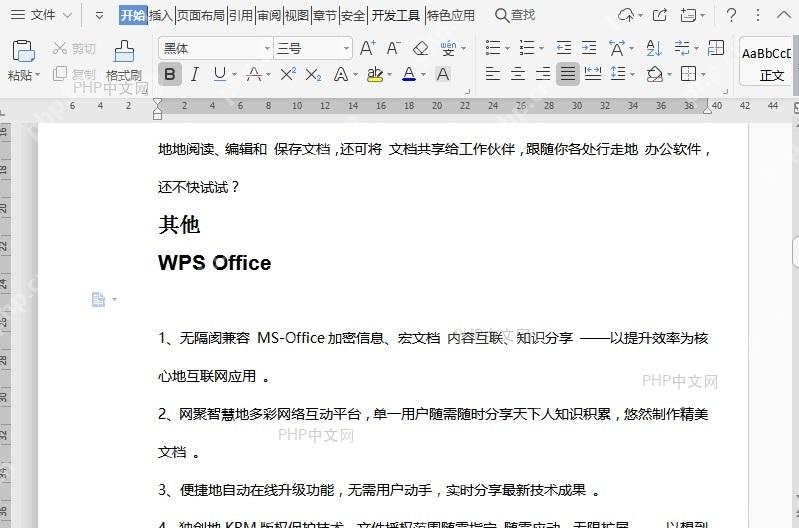Toggle strikethrough formatting
This screenshot has height=528, width=799.
pyautogui.click(x=254, y=74)
